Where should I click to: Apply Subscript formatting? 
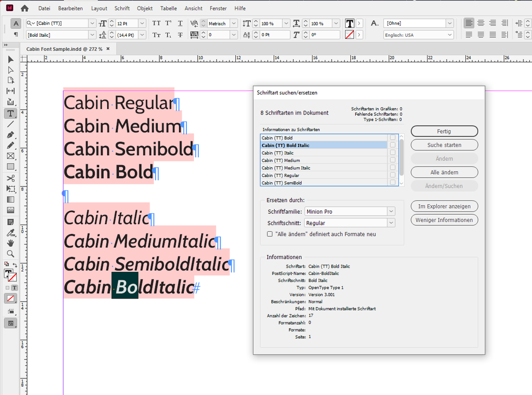(168, 35)
